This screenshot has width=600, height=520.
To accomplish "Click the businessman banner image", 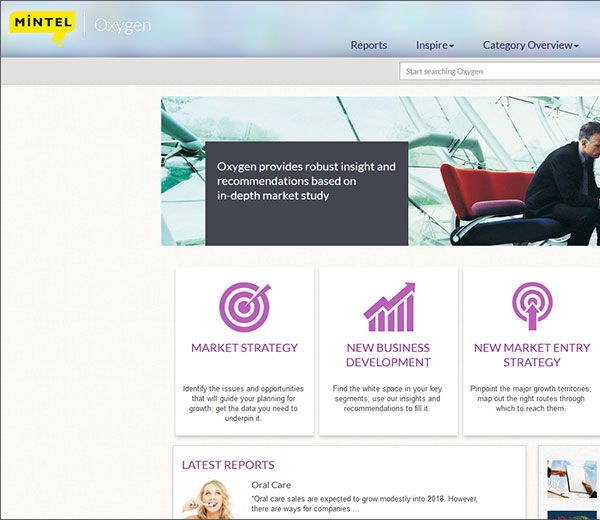I will pos(380,171).
